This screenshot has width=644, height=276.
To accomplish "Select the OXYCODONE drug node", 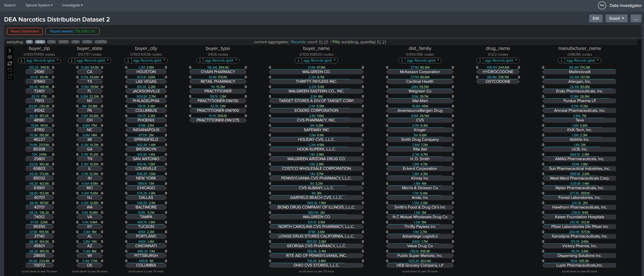I will pos(498,82).
